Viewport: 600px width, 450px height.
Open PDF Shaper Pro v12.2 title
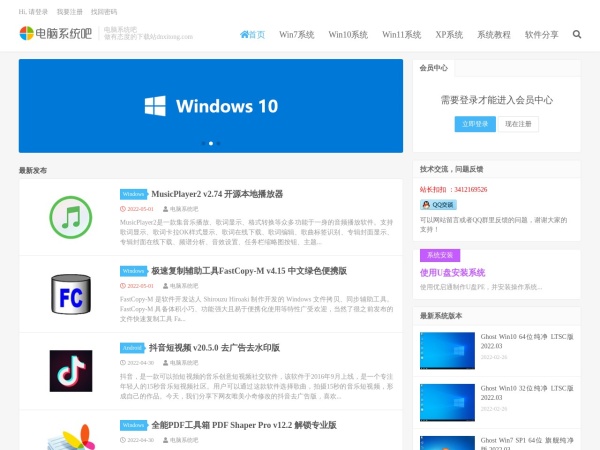point(244,425)
